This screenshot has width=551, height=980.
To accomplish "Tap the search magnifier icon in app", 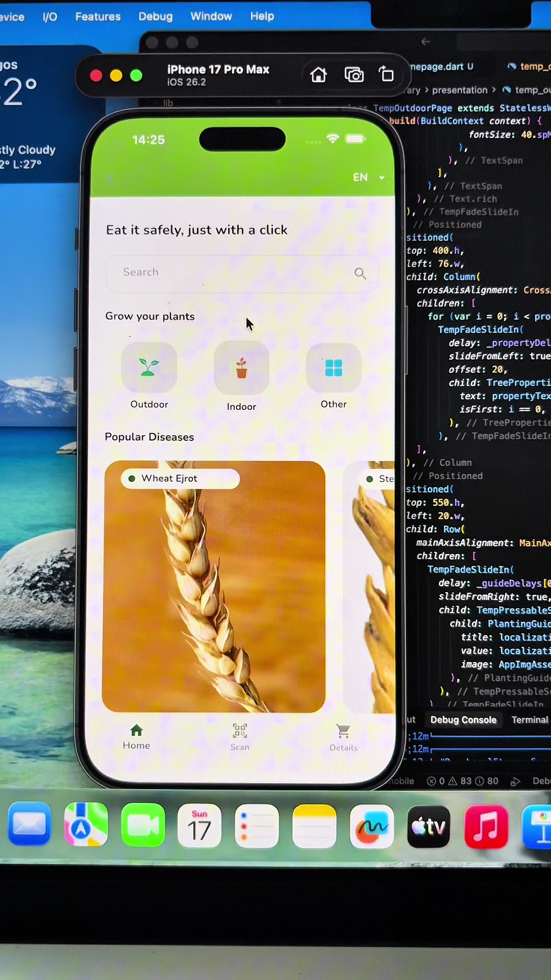I will click(360, 274).
